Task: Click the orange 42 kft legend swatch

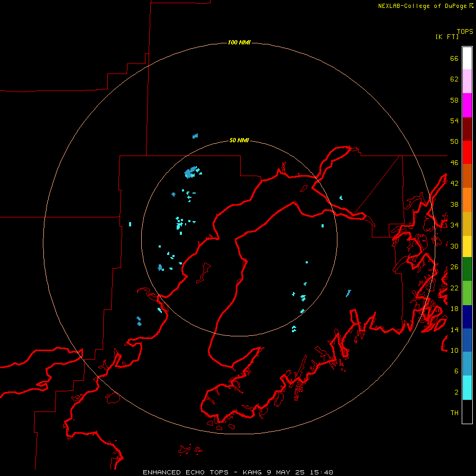Action: point(467,200)
